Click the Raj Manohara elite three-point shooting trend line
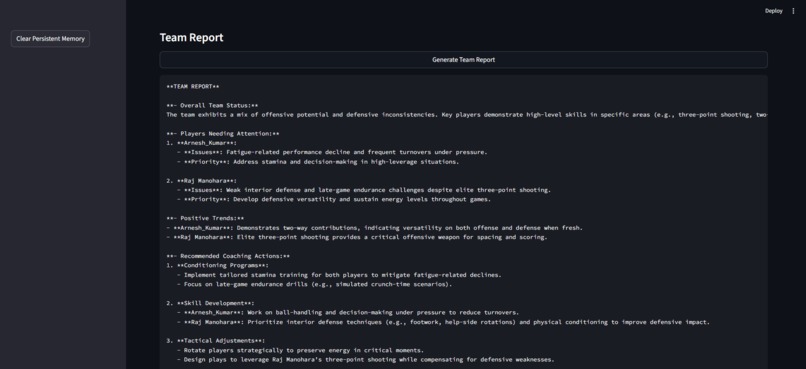 (x=357, y=237)
